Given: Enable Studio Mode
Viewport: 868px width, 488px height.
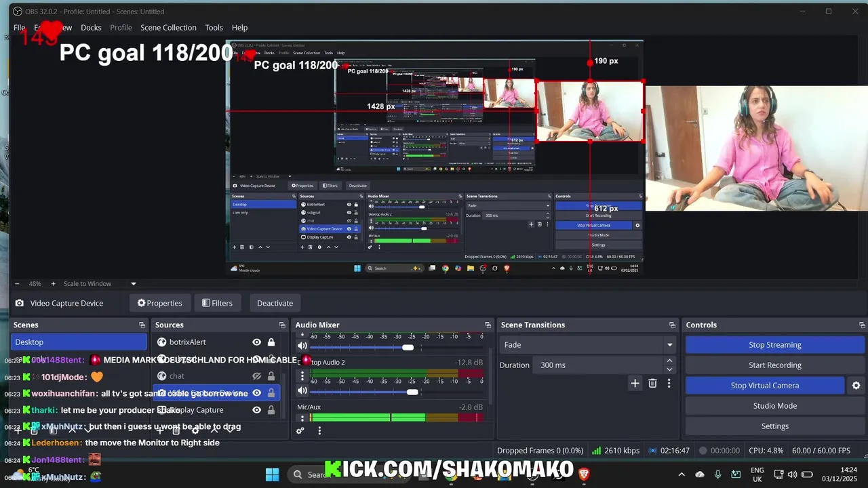Looking at the screenshot, I should [x=774, y=406].
